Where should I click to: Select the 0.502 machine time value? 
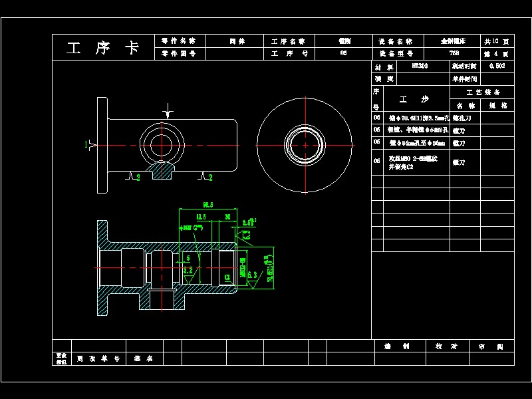tap(497, 66)
